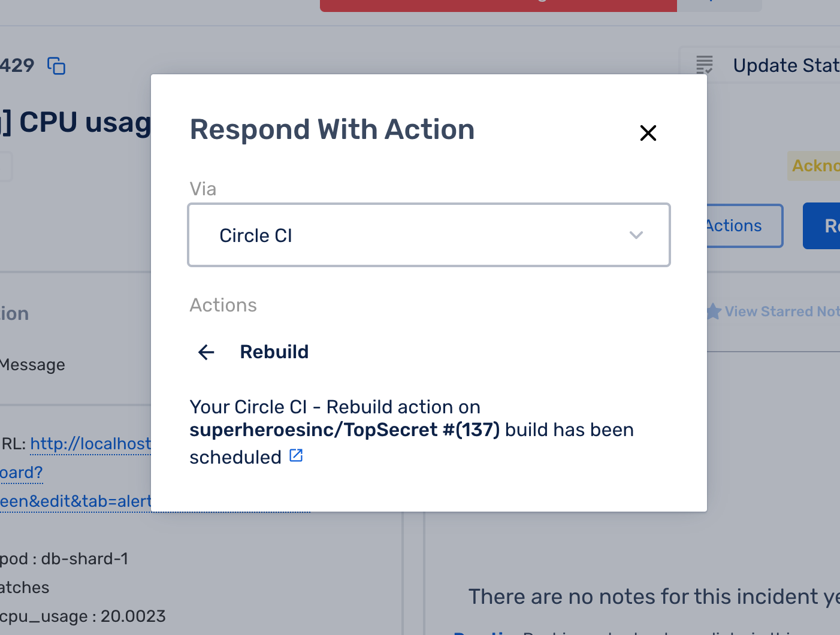Click the back arrow beside Rebuild

(x=206, y=352)
